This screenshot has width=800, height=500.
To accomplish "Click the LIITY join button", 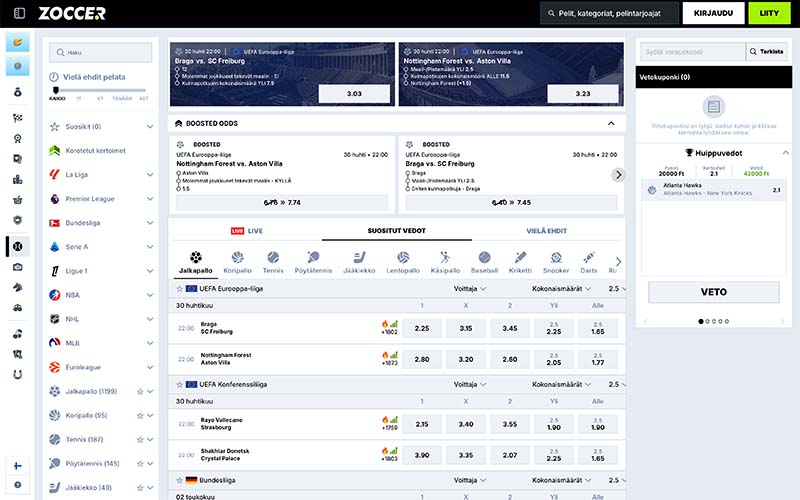I will pos(769,13).
